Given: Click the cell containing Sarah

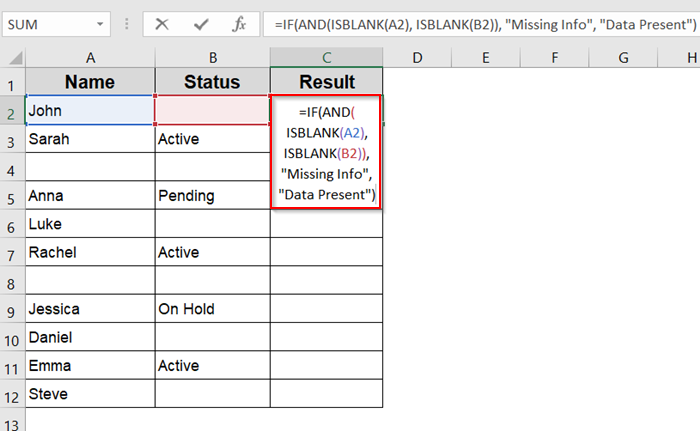Looking at the screenshot, I should (x=90, y=139).
